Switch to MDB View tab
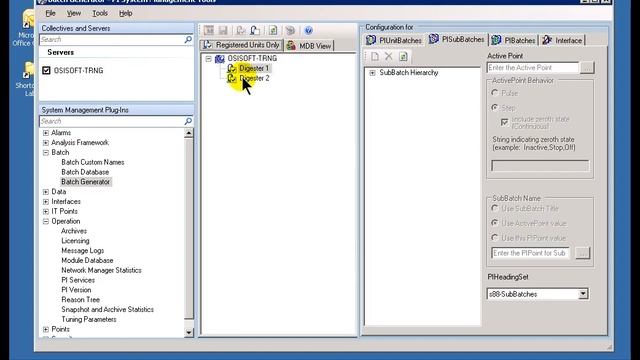 [x=309, y=46]
